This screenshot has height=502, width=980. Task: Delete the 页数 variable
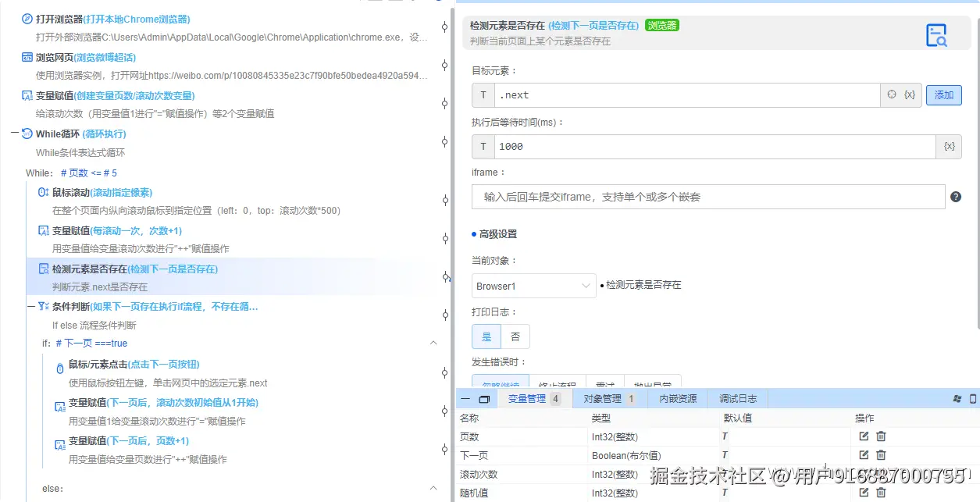[881, 436]
